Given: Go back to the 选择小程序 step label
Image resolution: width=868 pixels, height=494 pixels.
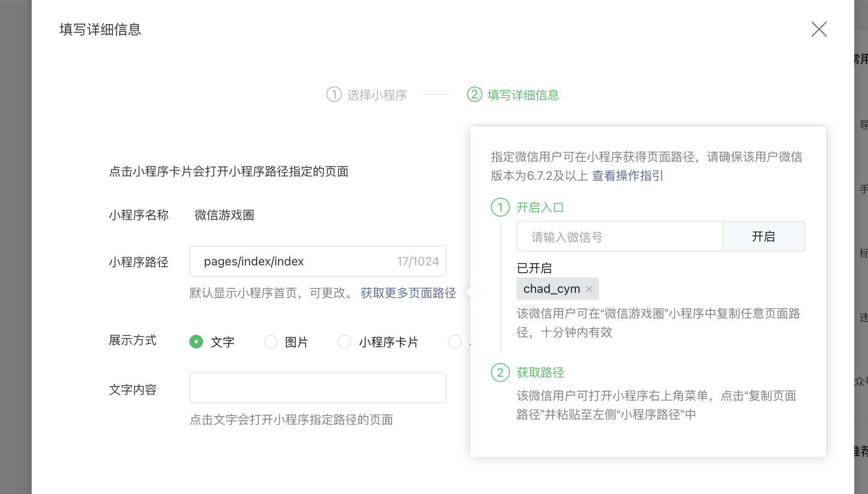Looking at the screenshot, I should (x=377, y=95).
